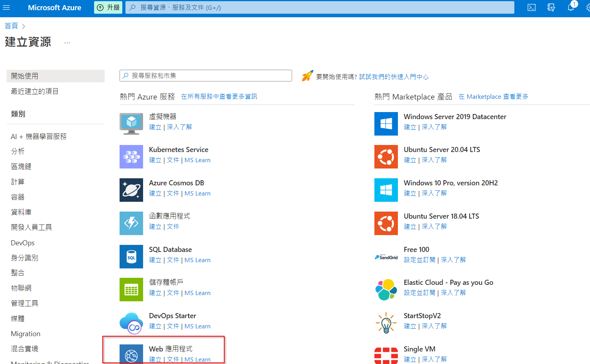The height and width of the screenshot is (364, 590).
Task: Click 設定並訂閱 under Free 100
Action: point(419,260)
